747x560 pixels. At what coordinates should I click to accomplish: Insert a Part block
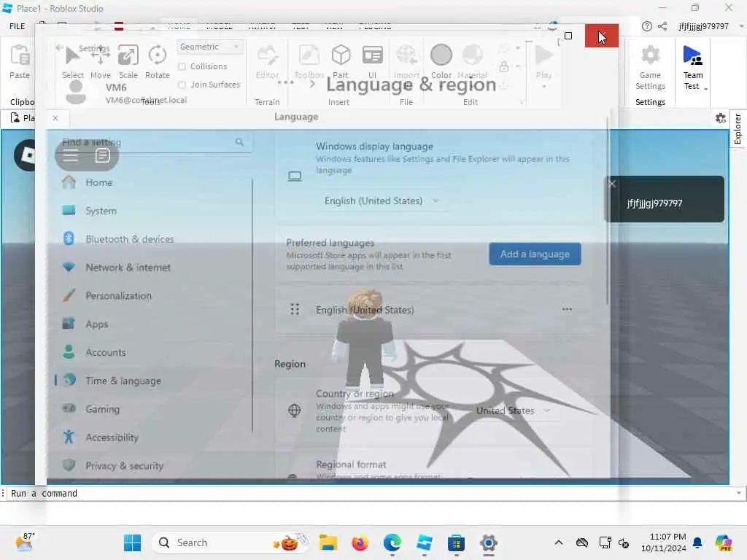point(341,61)
